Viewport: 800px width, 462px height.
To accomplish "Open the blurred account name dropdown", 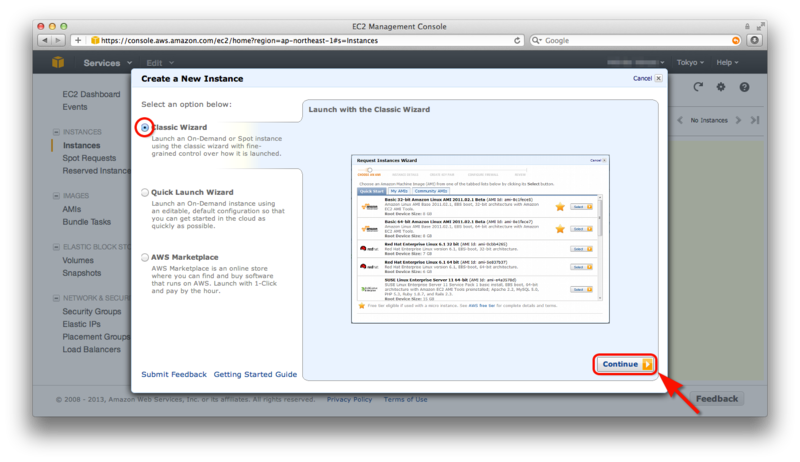I will click(636, 62).
